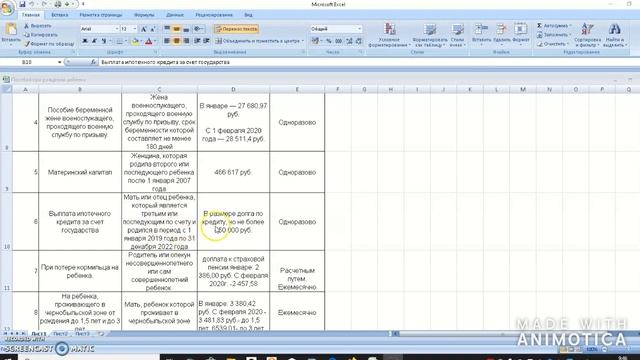Copy selection with Копировать
Screen dimensions: 640x360
[40, 35]
